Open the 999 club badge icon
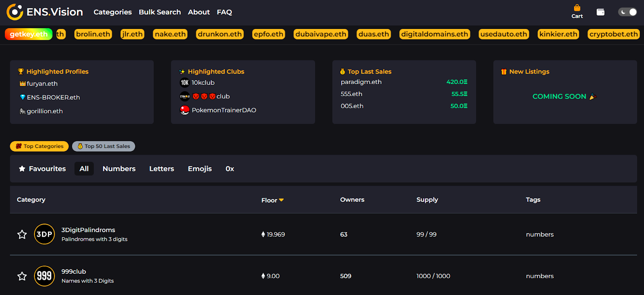This screenshot has height=295, width=644. [44, 276]
